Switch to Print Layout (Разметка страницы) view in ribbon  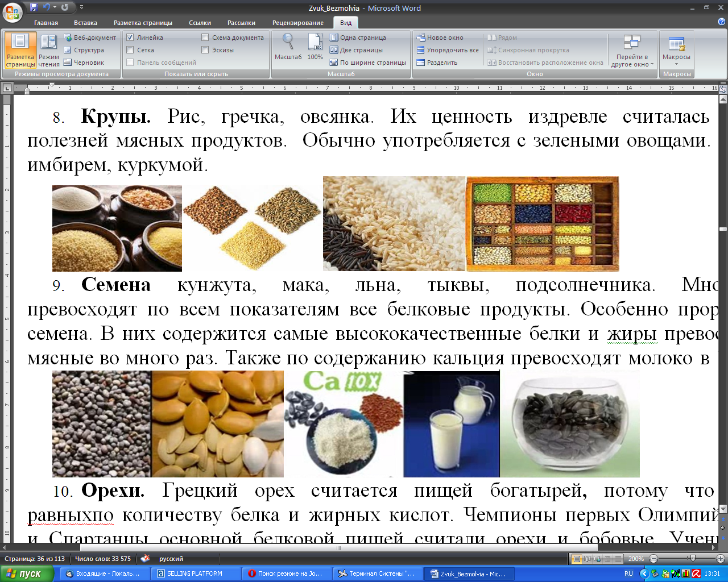pos(20,51)
